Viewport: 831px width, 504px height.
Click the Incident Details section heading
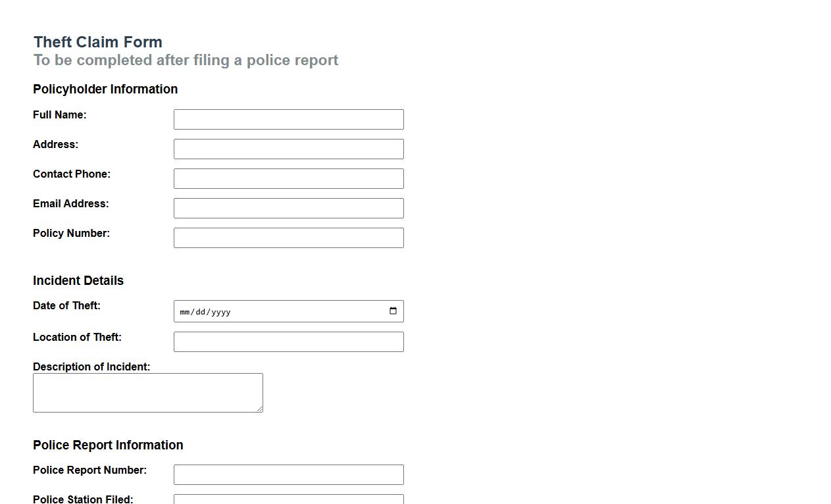coord(78,280)
